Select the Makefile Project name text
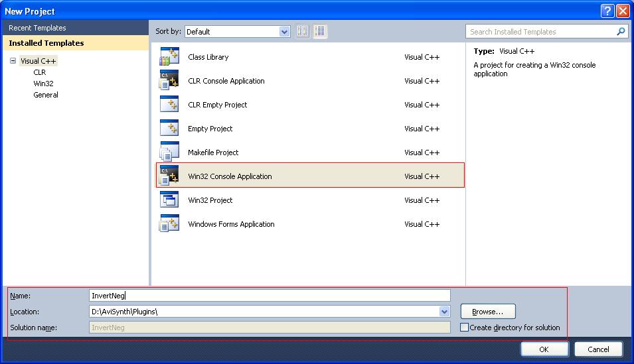 213,152
